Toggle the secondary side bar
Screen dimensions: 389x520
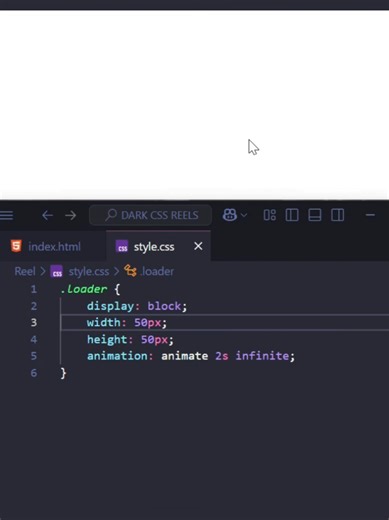click(x=337, y=215)
